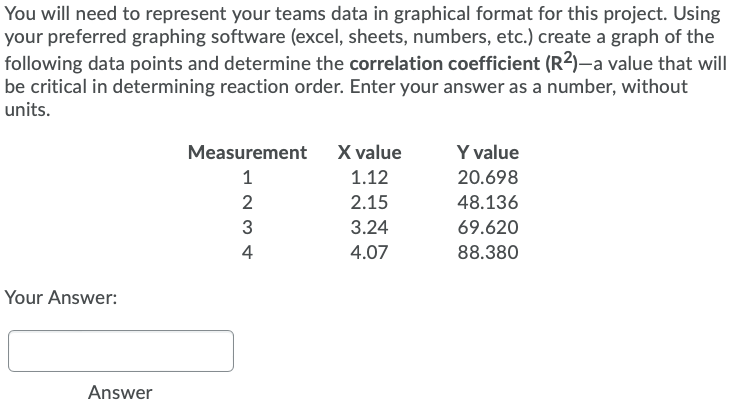
Task: Select the X value cell 3.24
Action: 369,227
